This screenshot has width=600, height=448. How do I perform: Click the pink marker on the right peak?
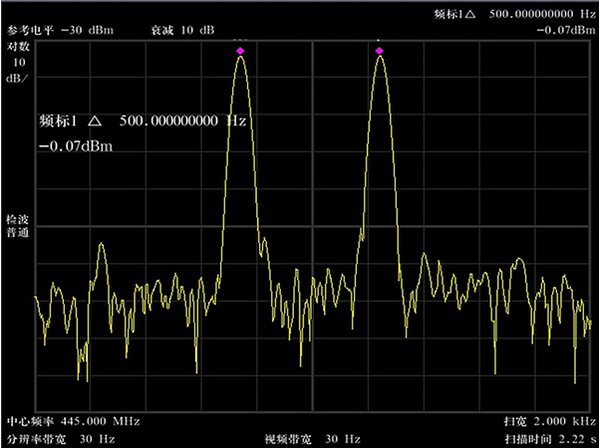(379, 49)
